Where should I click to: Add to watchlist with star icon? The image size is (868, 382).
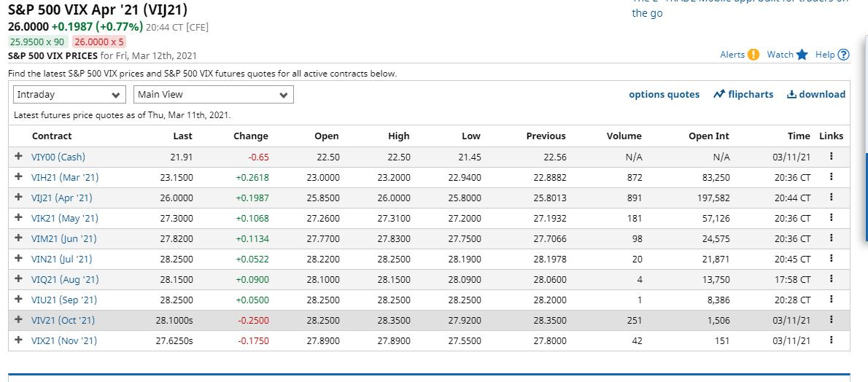coord(802,54)
